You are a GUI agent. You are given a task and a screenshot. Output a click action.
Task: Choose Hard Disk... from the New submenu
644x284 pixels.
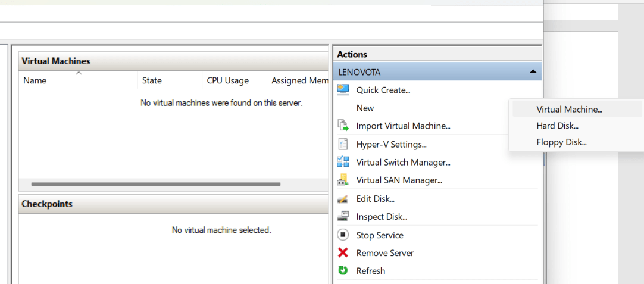[x=557, y=126]
